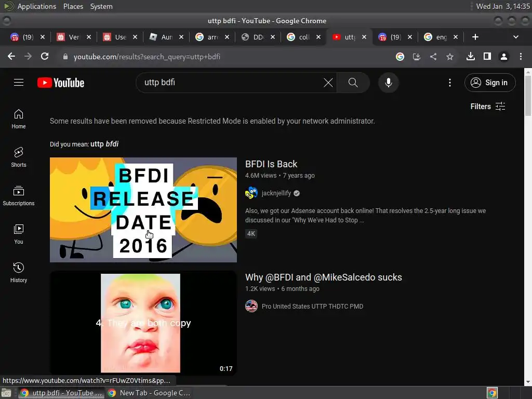Follow the 'uttp bfdi' did-you-mean suggestion

tap(104, 144)
